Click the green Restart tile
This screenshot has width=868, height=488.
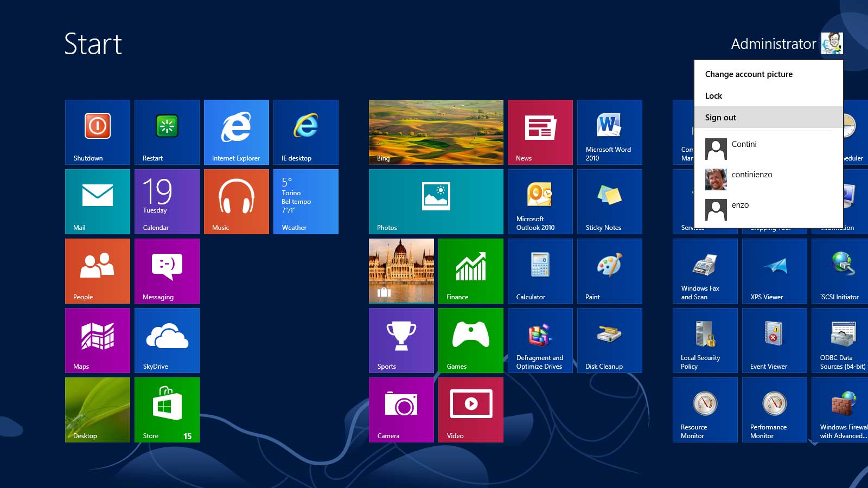tap(167, 132)
